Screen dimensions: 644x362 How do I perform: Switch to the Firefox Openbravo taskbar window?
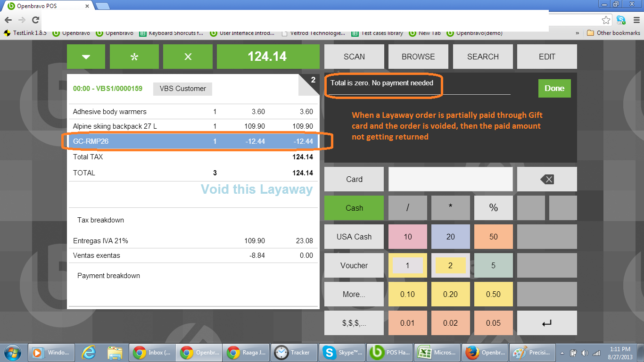(484, 352)
